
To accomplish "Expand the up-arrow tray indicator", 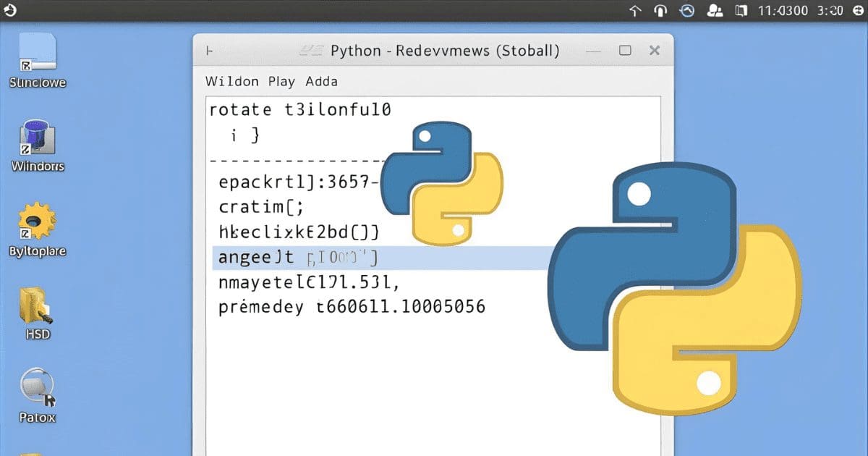I will [x=635, y=10].
